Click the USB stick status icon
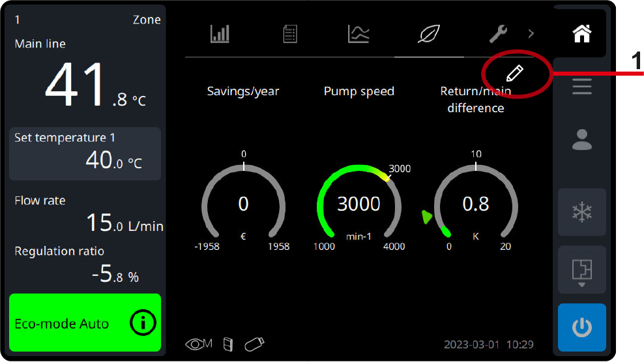Viewport: 644px width, 362px height. click(x=254, y=343)
